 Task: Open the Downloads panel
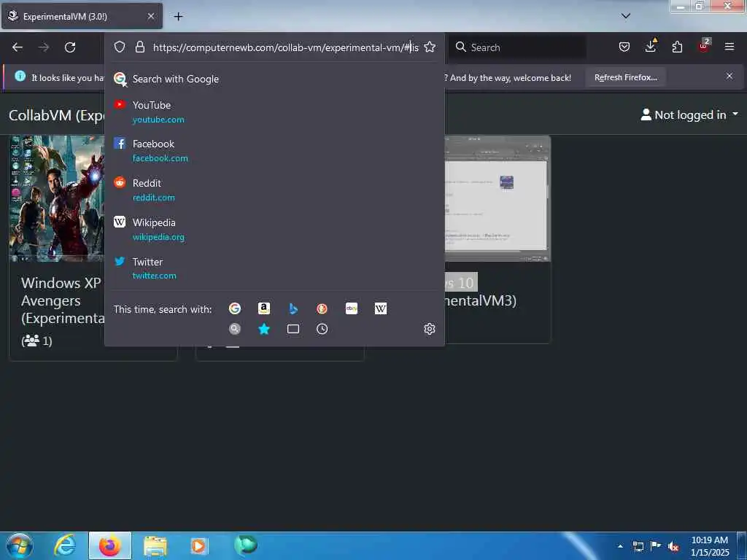pyautogui.click(x=650, y=46)
